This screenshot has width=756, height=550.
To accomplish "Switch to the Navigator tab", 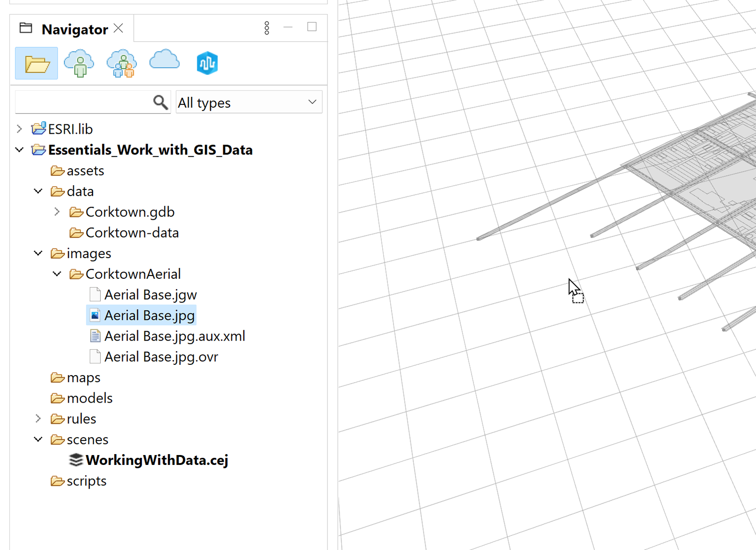I will click(x=75, y=28).
